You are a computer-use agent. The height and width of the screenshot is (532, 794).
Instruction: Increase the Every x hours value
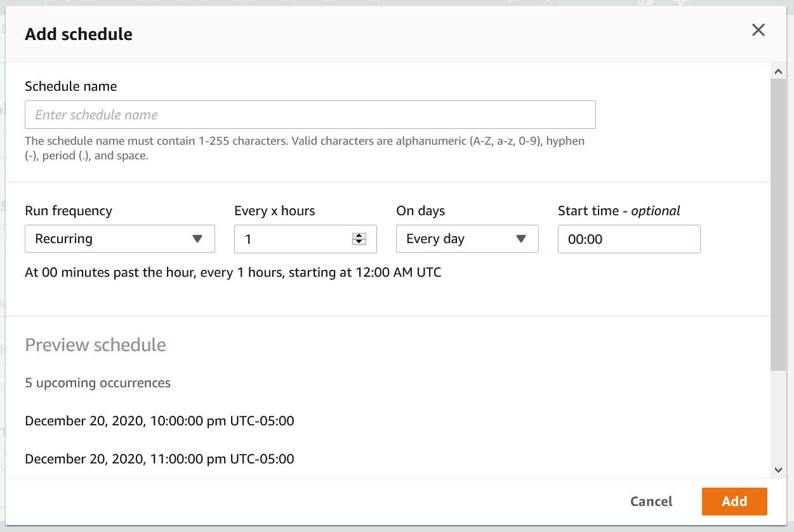(x=359, y=236)
